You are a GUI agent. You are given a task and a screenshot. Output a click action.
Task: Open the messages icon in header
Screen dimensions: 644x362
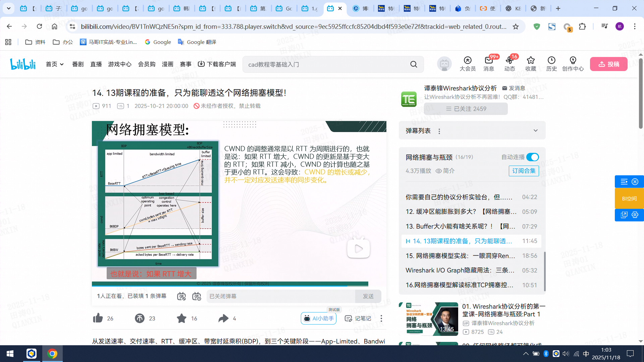(489, 60)
